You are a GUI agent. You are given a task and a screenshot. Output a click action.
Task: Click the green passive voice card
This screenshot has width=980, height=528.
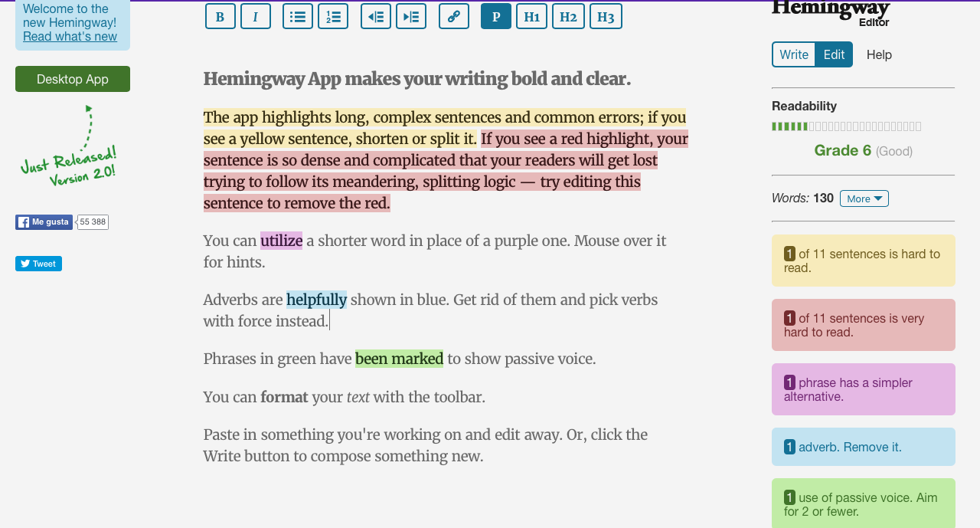tap(864, 503)
